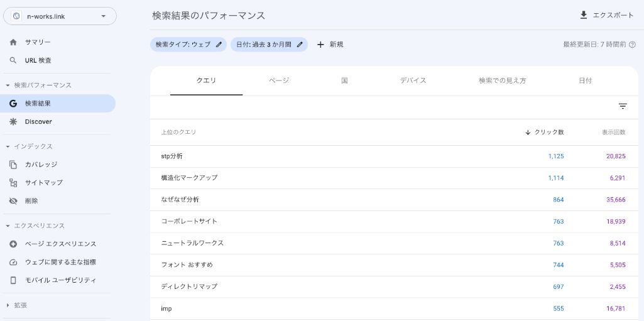This screenshot has height=321, width=644.
Task: Click the エクスポート button
Action: [x=607, y=15]
